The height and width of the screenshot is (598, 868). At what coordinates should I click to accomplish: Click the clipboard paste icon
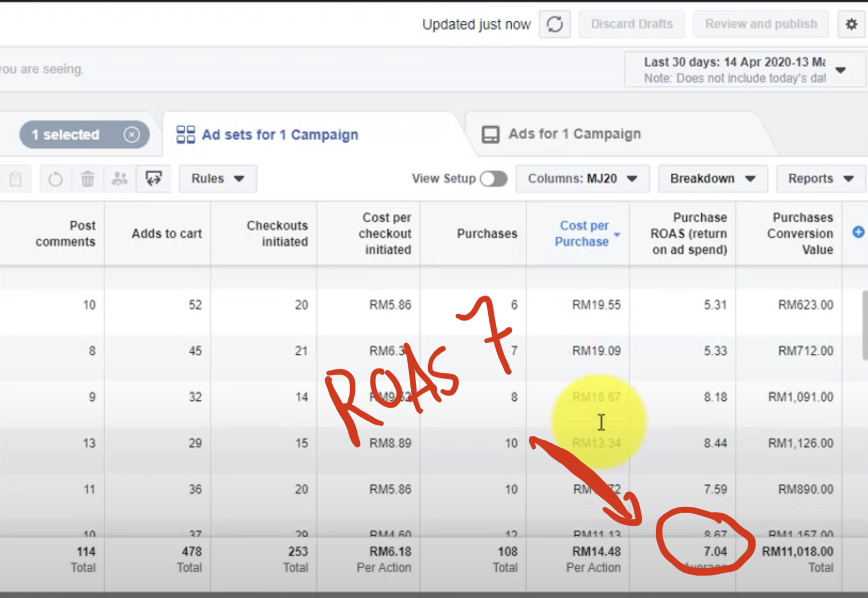(15, 179)
